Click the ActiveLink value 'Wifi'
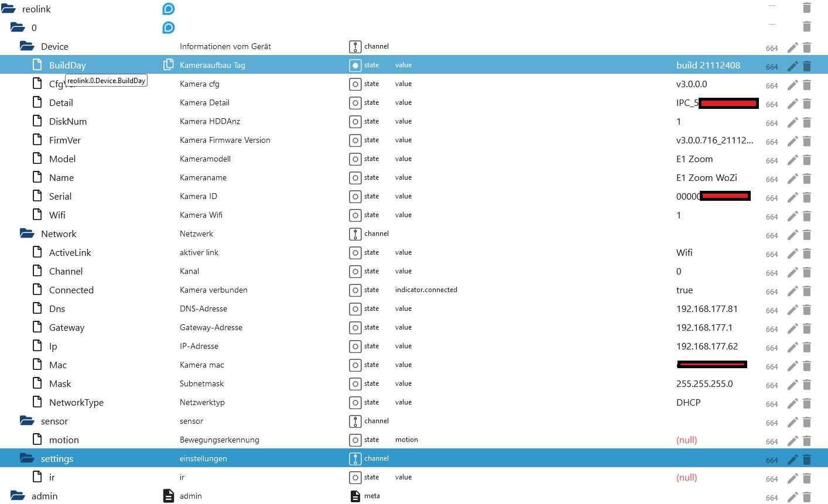This screenshot has width=828, height=504. pyautogui.click(x=685, y=252)
